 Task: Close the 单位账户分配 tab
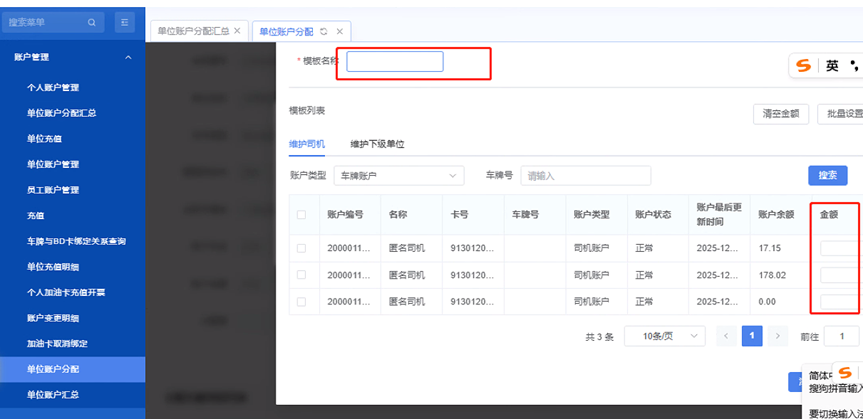pyautogui.click(x=340, y=32)
